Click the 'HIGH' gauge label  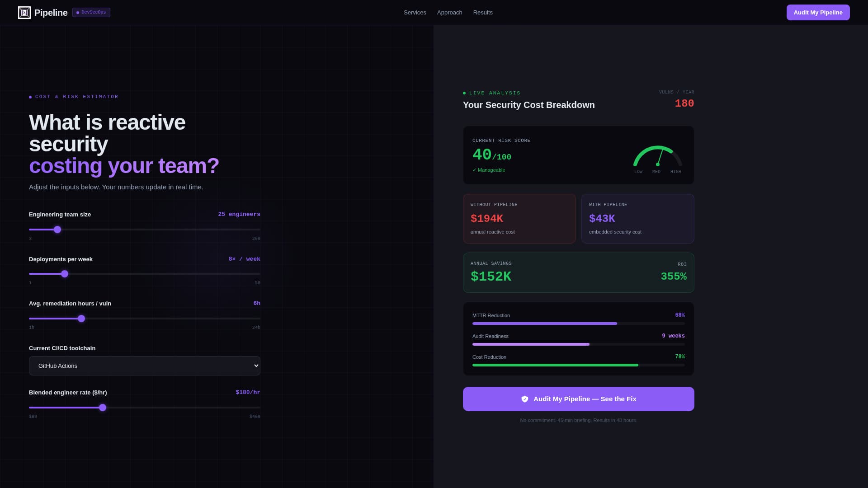(676, 172)
